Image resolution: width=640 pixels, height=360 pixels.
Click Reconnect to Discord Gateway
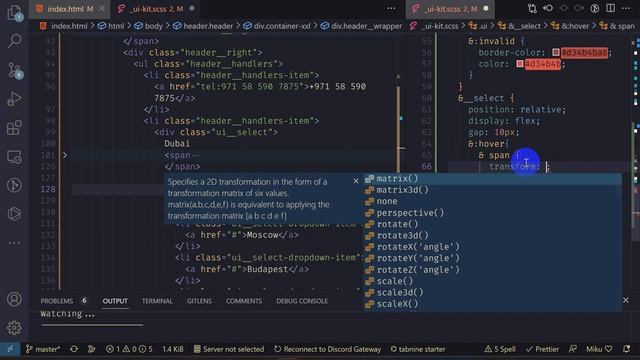pos(328,349)
